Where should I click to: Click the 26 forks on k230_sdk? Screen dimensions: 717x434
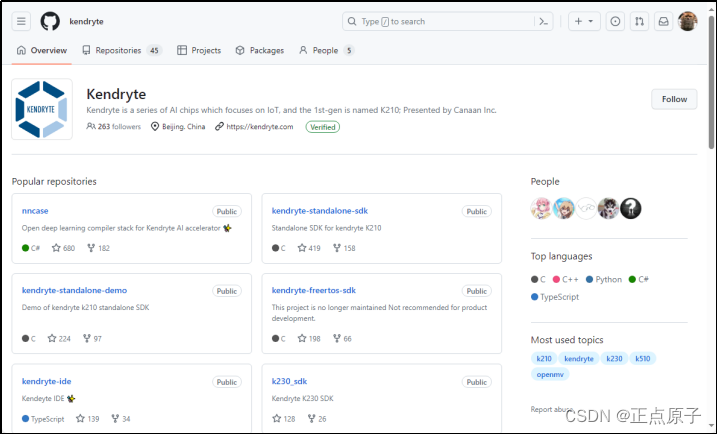(x=317, y=418)
